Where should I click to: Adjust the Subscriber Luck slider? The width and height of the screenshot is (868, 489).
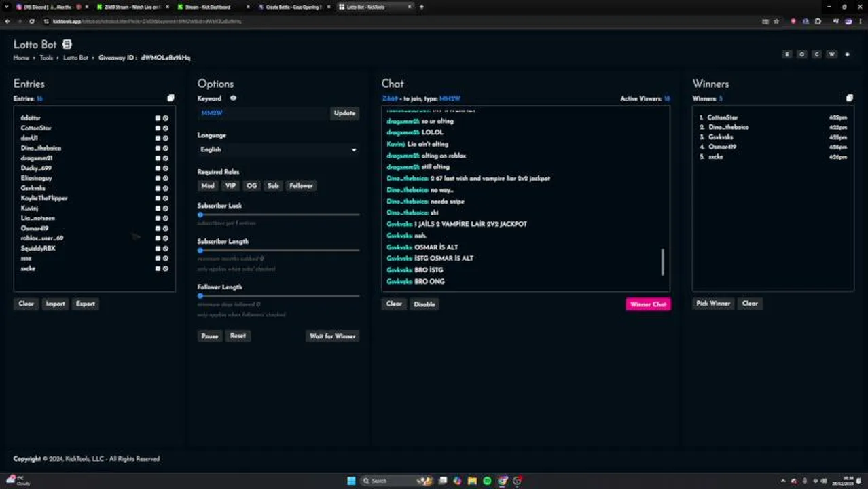[x=278, y=215]
